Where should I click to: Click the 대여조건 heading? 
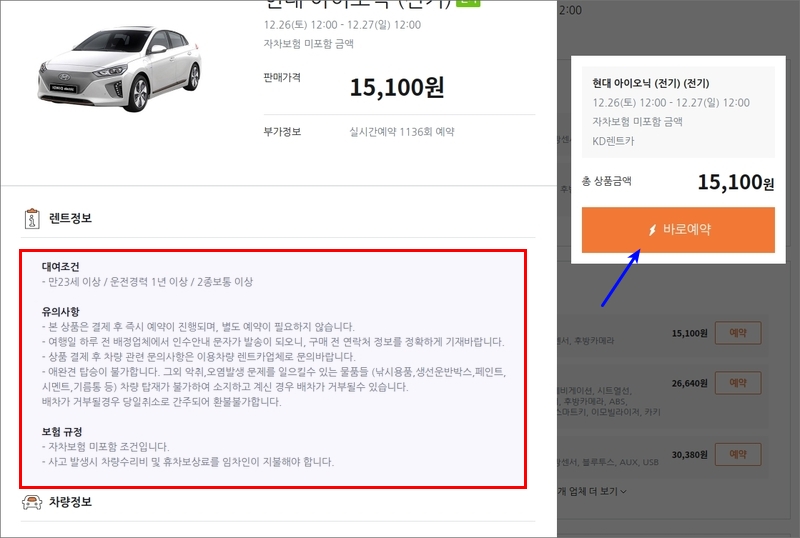click(60, 266)
